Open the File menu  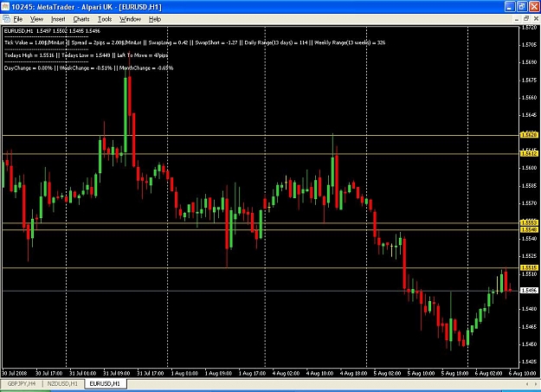coord(18,19)
